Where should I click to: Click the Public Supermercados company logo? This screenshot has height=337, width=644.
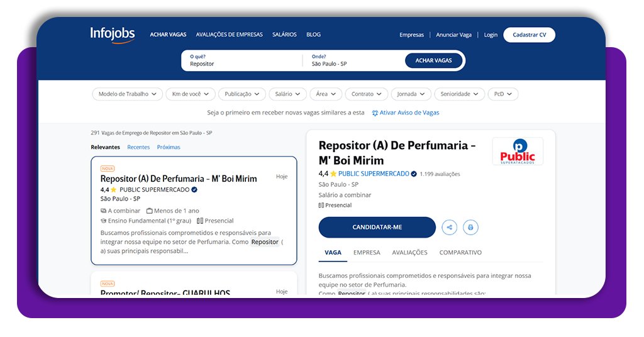(x=517, y=152)
